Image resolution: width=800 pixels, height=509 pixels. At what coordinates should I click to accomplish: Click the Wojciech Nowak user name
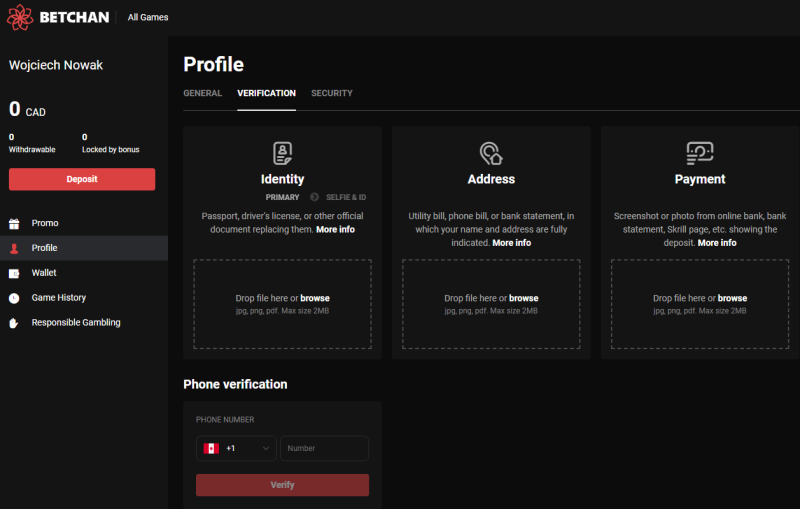(x=56, y=65)
